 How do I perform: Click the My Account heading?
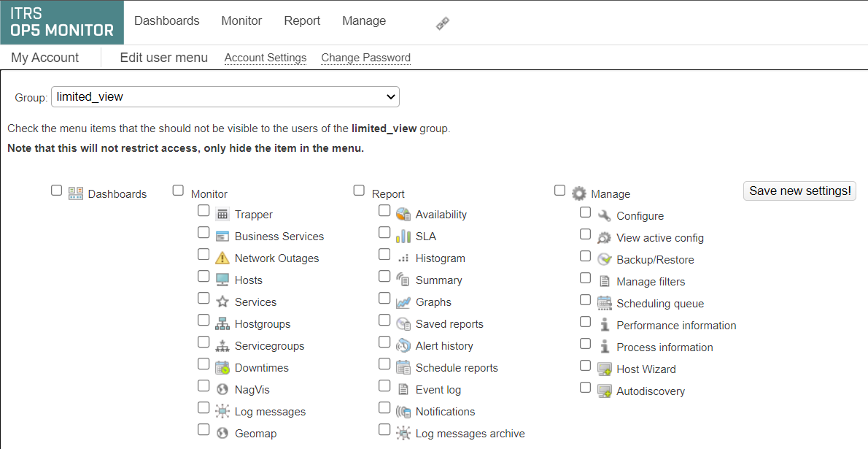(44, 58)
